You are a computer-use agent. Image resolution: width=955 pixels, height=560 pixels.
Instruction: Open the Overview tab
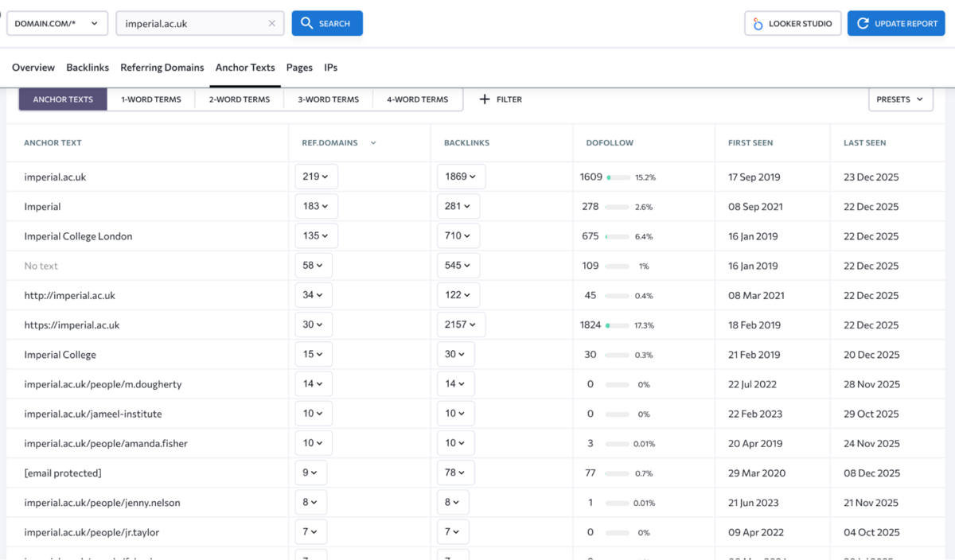click(33, 68)
